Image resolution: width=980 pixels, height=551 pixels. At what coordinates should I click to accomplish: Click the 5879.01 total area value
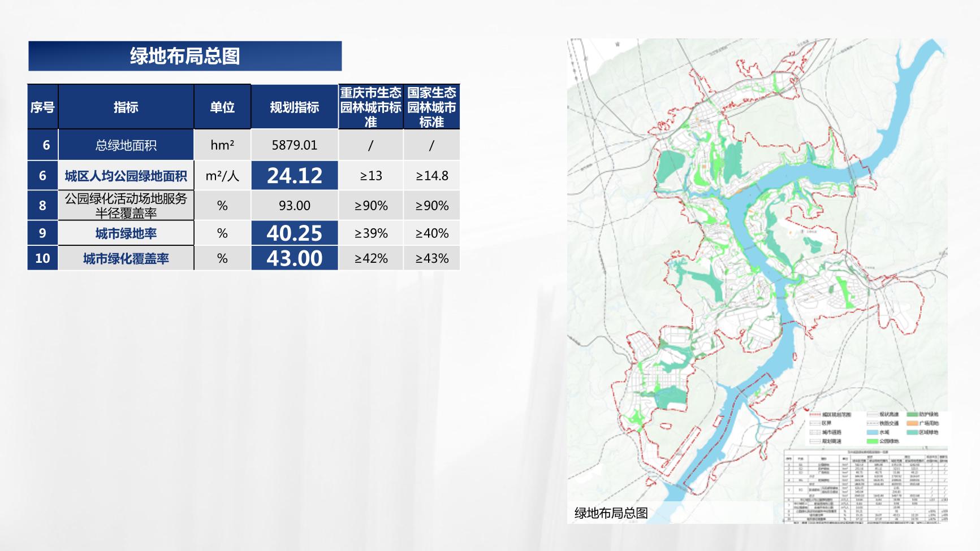click(x=294, y=145)
